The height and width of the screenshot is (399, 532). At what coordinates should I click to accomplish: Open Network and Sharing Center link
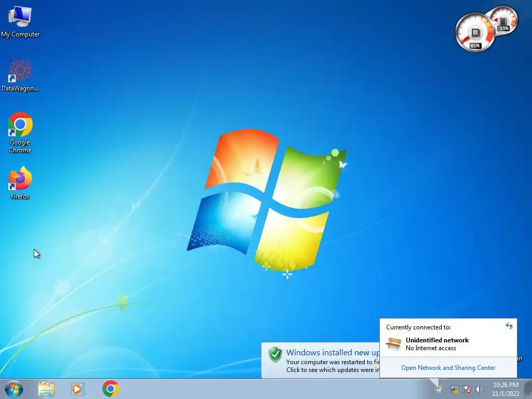[448, 368]
